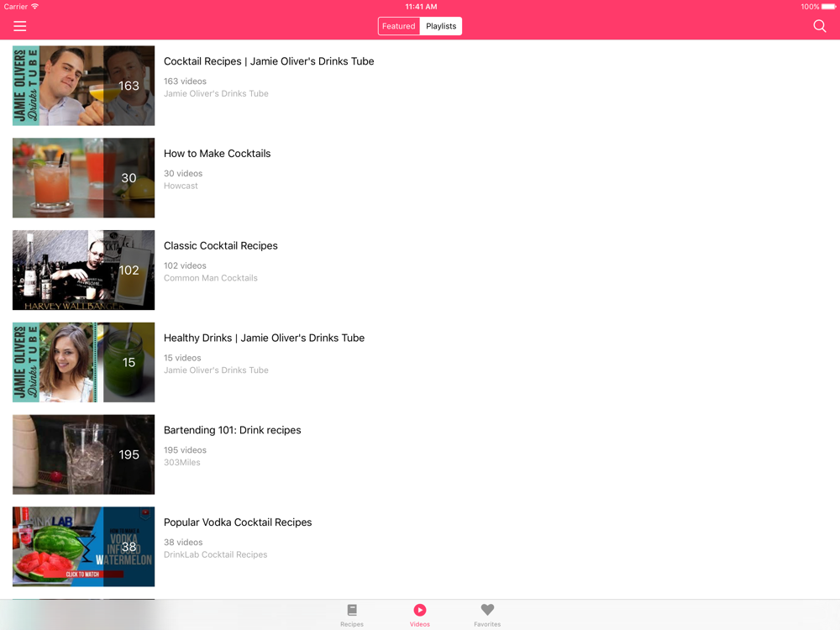840x630 pixels.
Task: Click "195 videos" count text
Action: [185, 450]
